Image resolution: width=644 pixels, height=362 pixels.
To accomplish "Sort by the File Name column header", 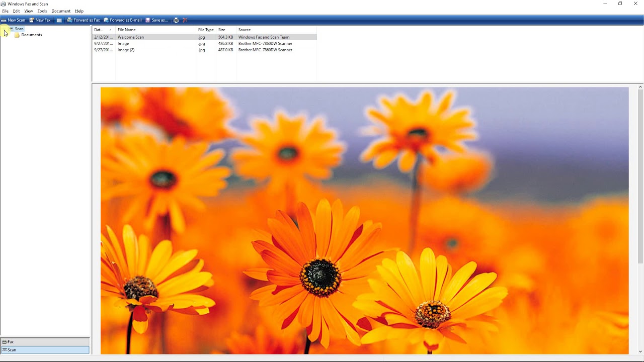I will 156,30.
